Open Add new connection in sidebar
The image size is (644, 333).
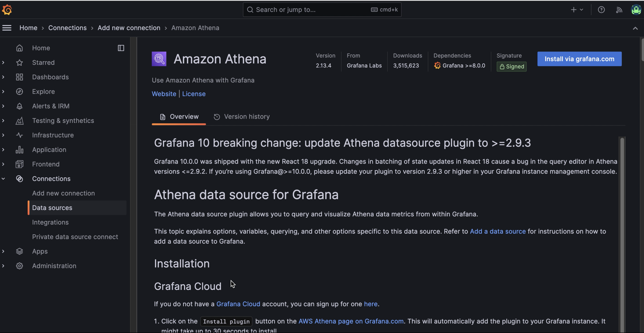coord(63,193)
